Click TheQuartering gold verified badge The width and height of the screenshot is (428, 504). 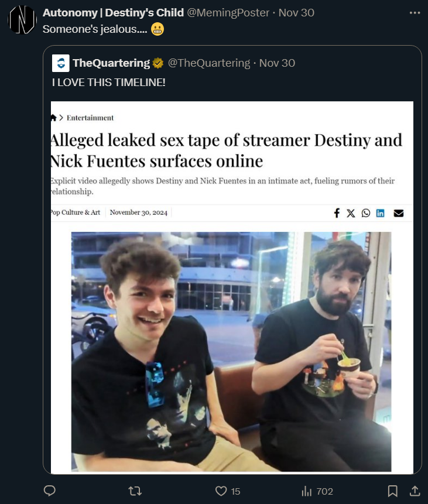pos(157,63)
